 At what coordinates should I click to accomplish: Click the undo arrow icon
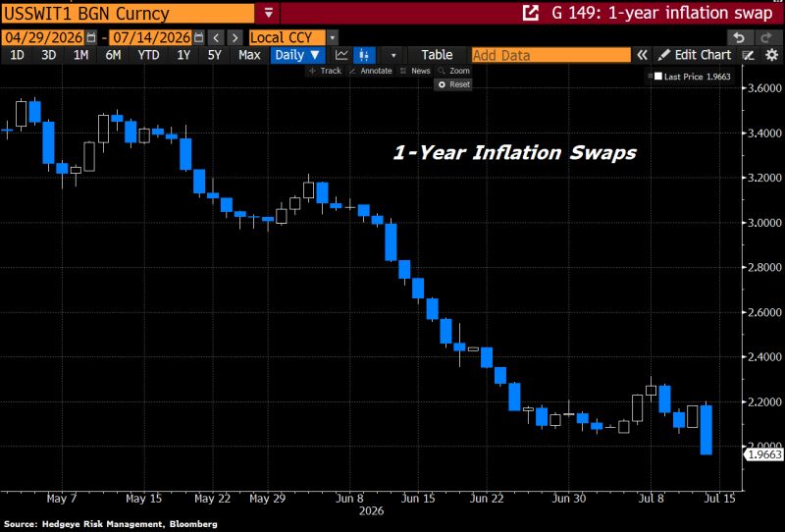(x=740, y=37)
